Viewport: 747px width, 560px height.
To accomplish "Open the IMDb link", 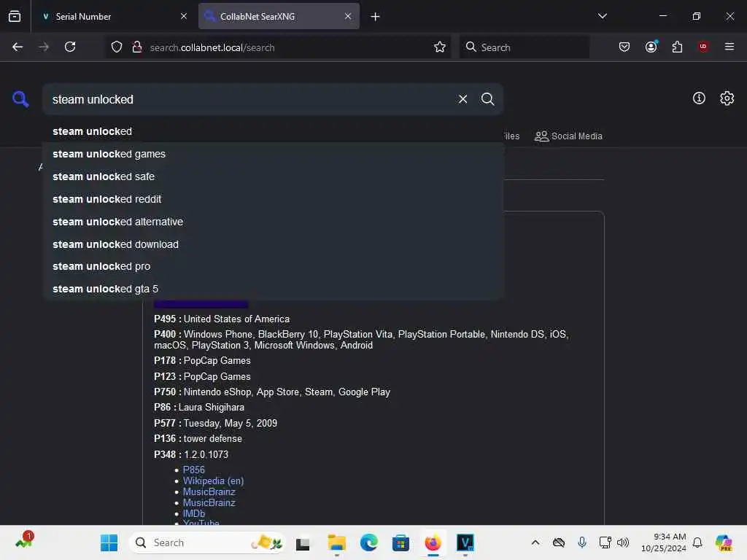I will (x=194, y=513).
